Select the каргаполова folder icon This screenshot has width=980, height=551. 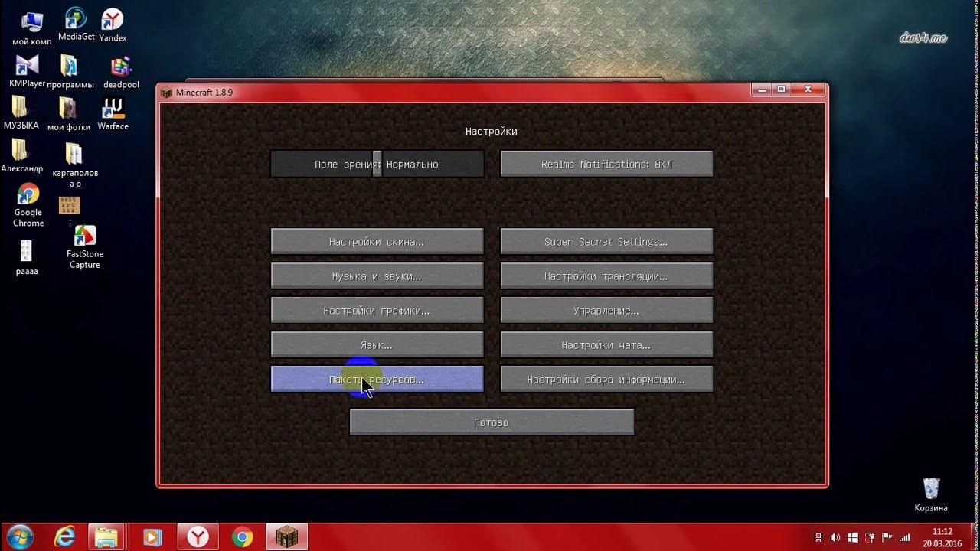point(75,165)
